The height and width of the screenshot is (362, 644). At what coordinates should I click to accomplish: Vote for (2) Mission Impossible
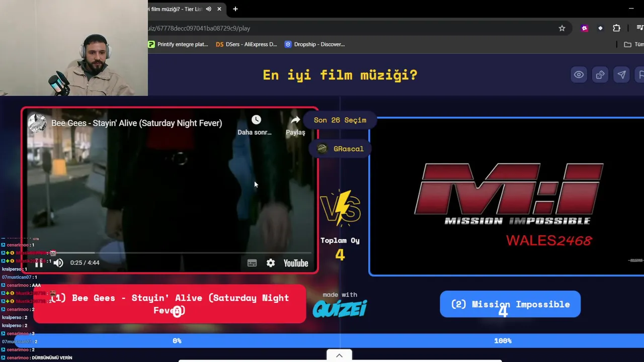(510, 304)
